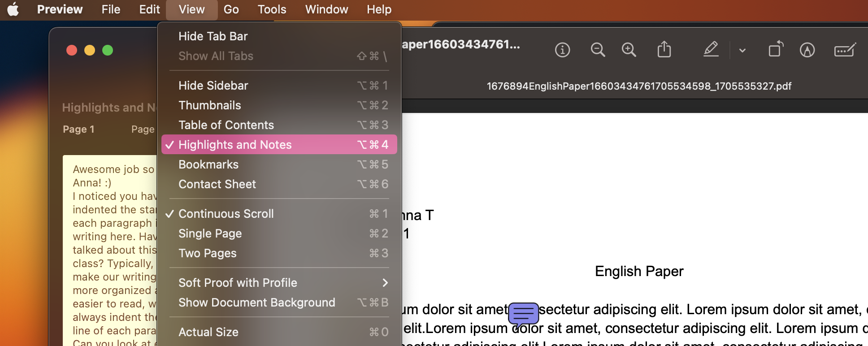Viewport: 868px width, 346px height.
Task: Open the Share button in toolbar
Action: click(x=664, y=49)
